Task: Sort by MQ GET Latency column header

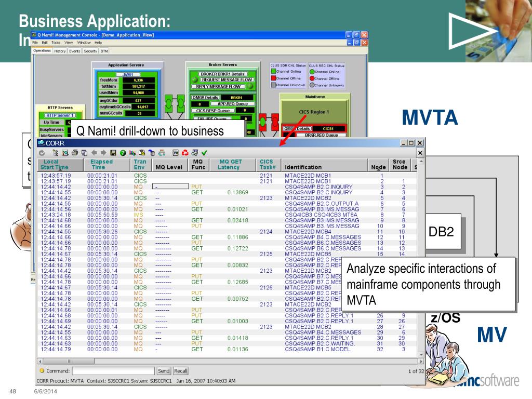Action: (x=232, y=165)
